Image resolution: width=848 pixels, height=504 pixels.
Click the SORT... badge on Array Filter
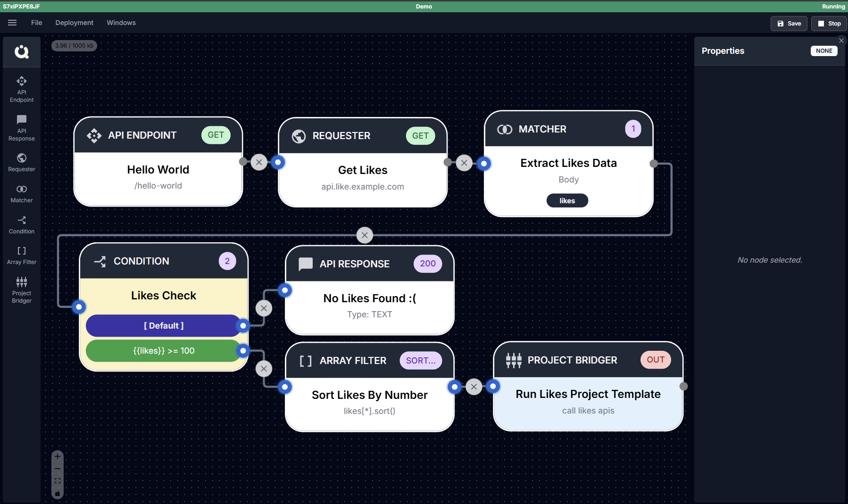[421, 361]
